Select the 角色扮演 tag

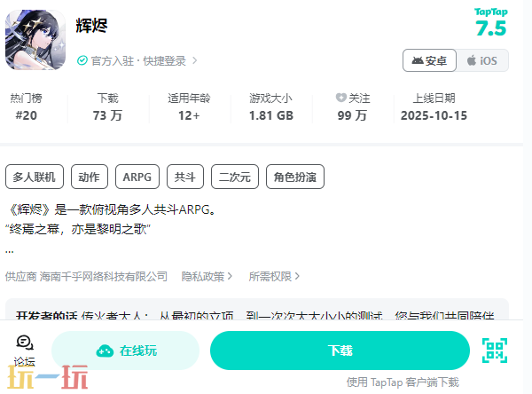pos(295,177)
